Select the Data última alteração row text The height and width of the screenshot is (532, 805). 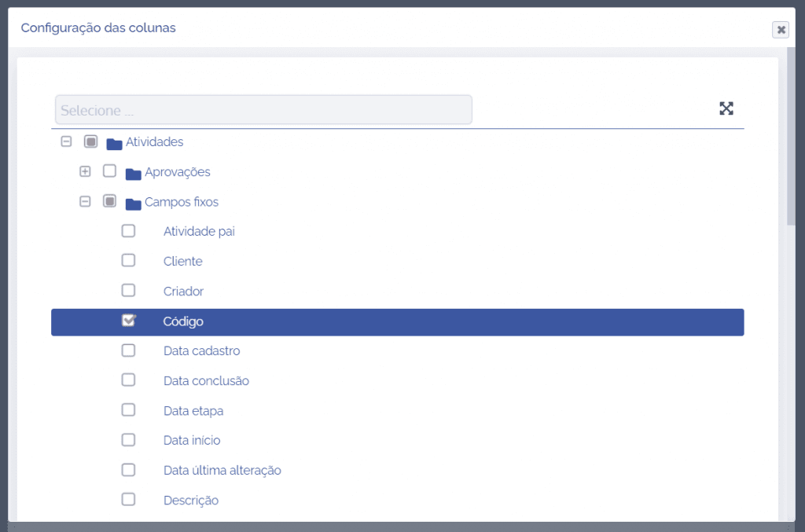(222, 471)
